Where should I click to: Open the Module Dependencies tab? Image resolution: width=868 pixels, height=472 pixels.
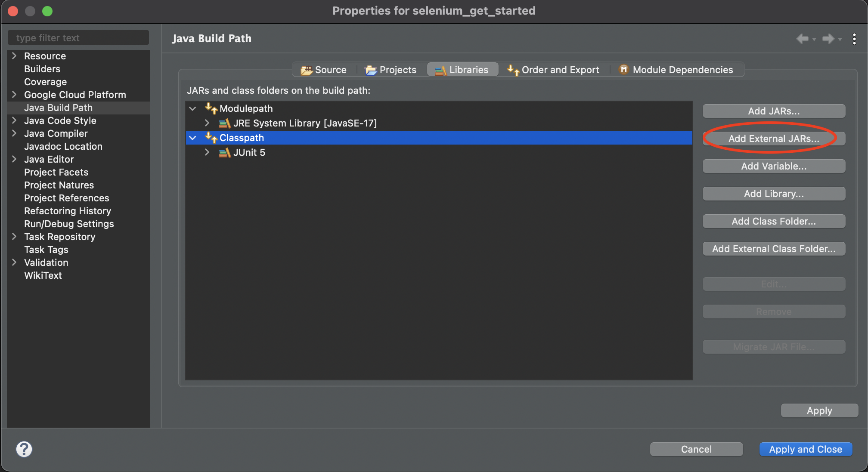[676, 70]
